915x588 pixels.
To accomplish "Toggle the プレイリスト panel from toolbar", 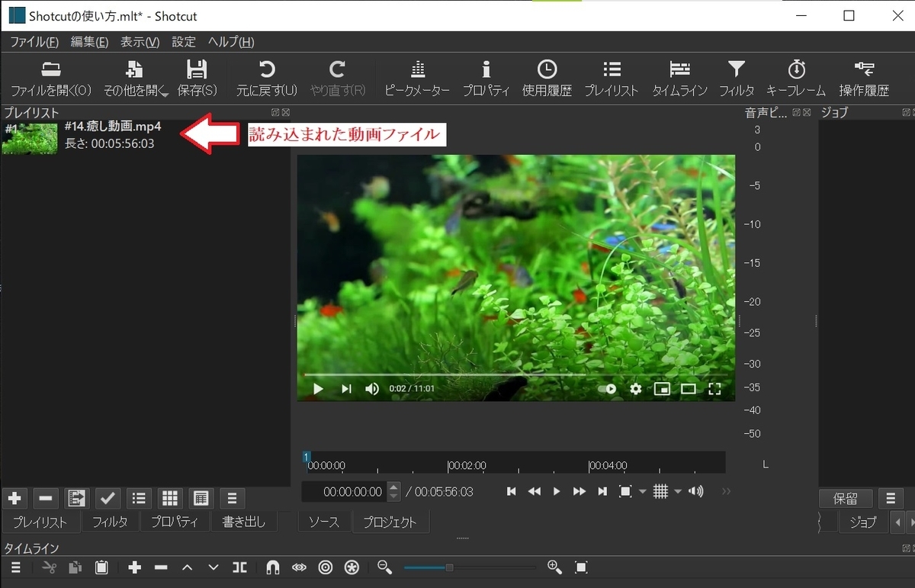I will (x=612, y=79).
